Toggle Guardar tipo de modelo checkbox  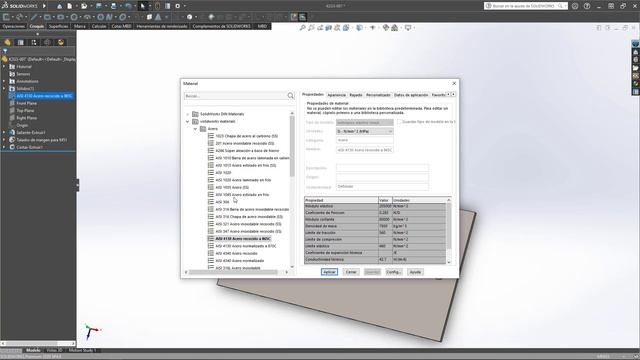pyautogui.click(x=399, y=122)
